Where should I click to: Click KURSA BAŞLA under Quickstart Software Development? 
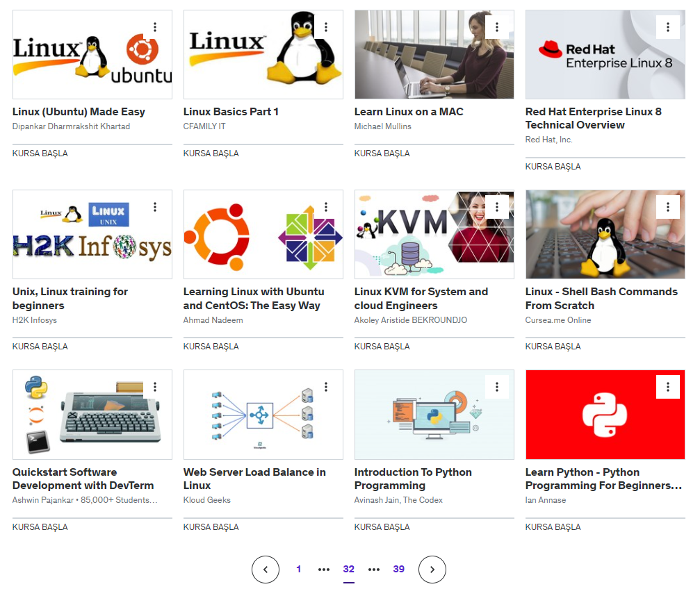[x=40, y=527]
